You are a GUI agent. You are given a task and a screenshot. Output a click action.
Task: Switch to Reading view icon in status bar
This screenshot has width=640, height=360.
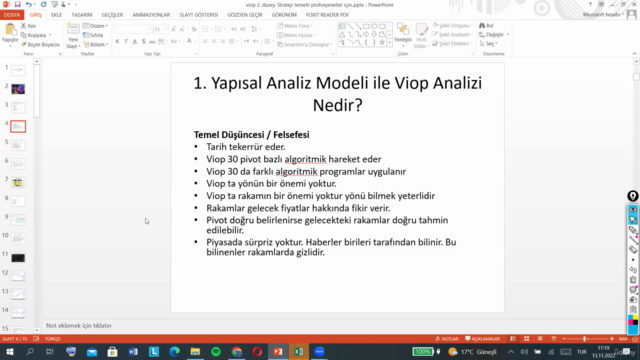[x=540, y=339]
